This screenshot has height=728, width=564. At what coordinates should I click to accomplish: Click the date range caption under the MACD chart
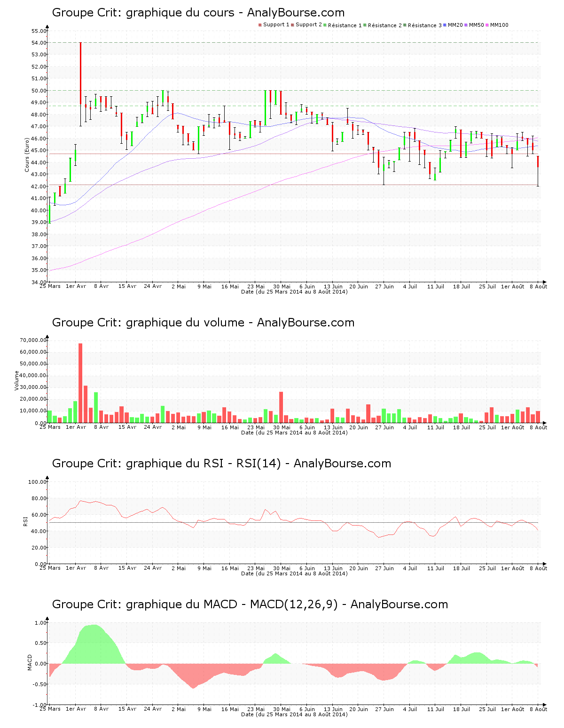(x=294, y=714)
